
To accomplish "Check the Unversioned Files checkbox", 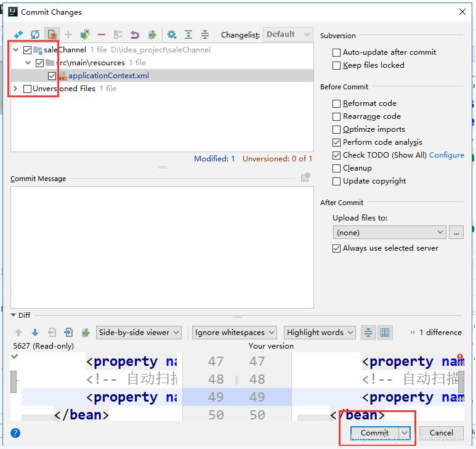I will tap(27, 89).
